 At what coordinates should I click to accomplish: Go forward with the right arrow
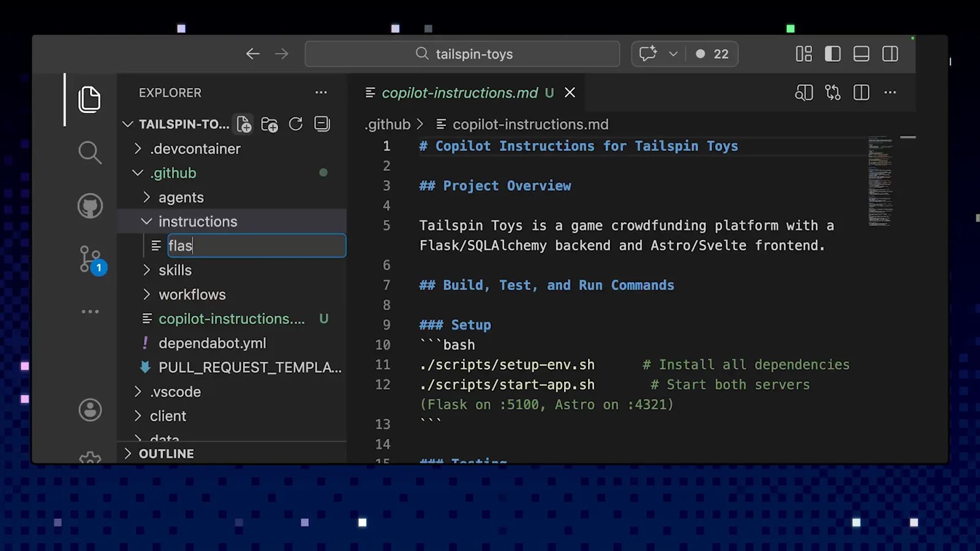tap(282, 54)
